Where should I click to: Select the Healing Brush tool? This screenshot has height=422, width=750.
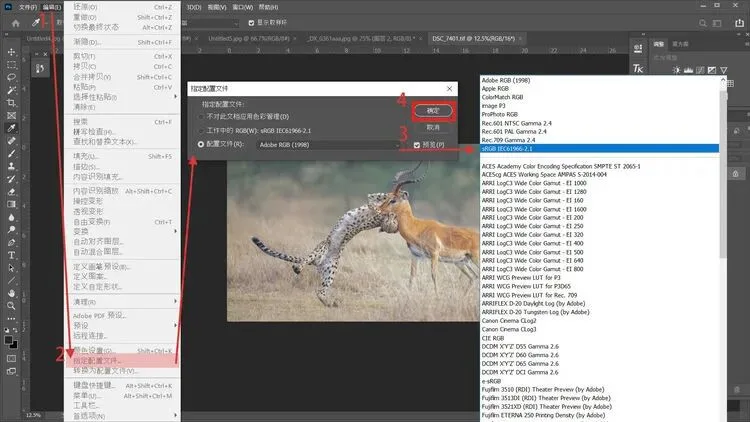click(11, 141)
